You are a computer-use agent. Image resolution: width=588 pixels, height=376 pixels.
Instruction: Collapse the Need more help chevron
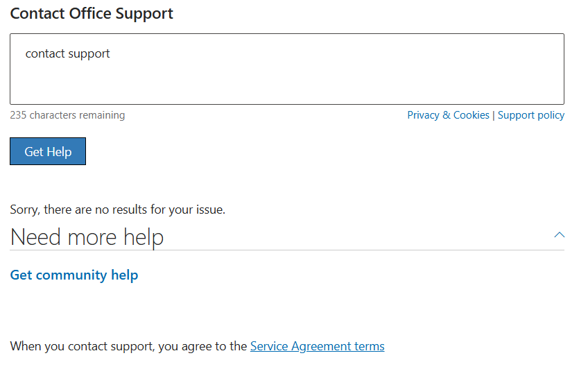tap(560, 235)
